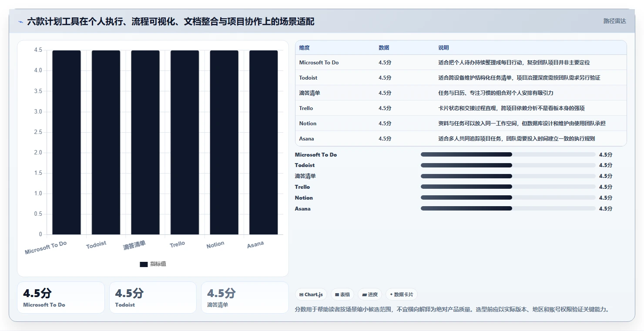Click the 路径雷达 label in the header
Screen dimensions: 644x331
pos(614,21)
